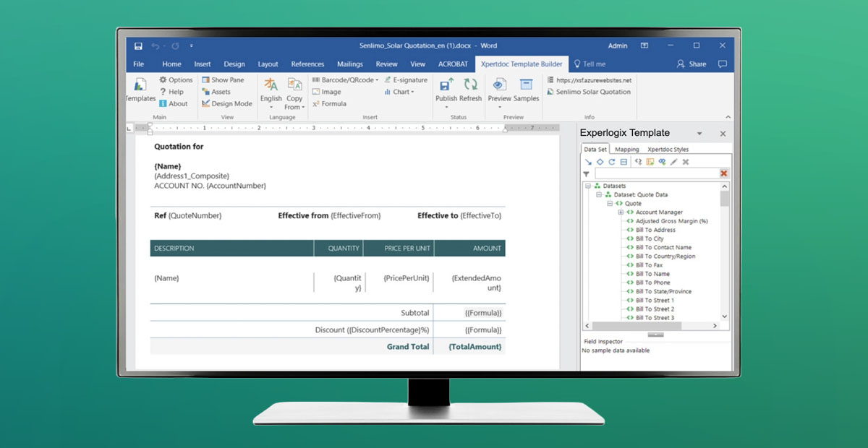This screenshot has height=448, width=868.
Task: Switch to the Home ribbon tab
Action: (171, 64)
